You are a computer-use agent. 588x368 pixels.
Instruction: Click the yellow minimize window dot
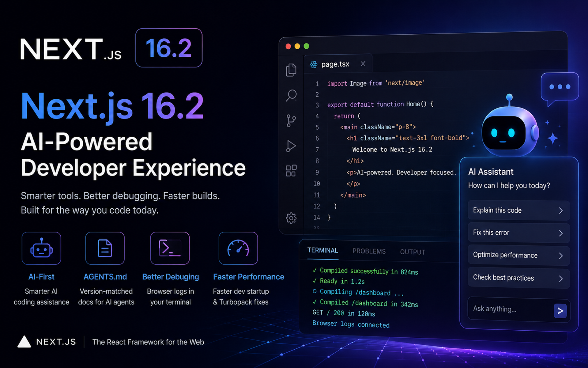[x=297, y=46]
